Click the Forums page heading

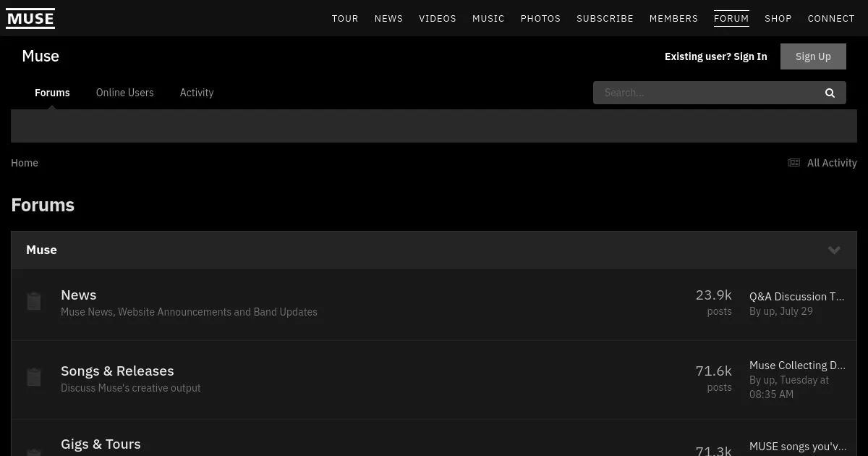click(x=43, y=205)
